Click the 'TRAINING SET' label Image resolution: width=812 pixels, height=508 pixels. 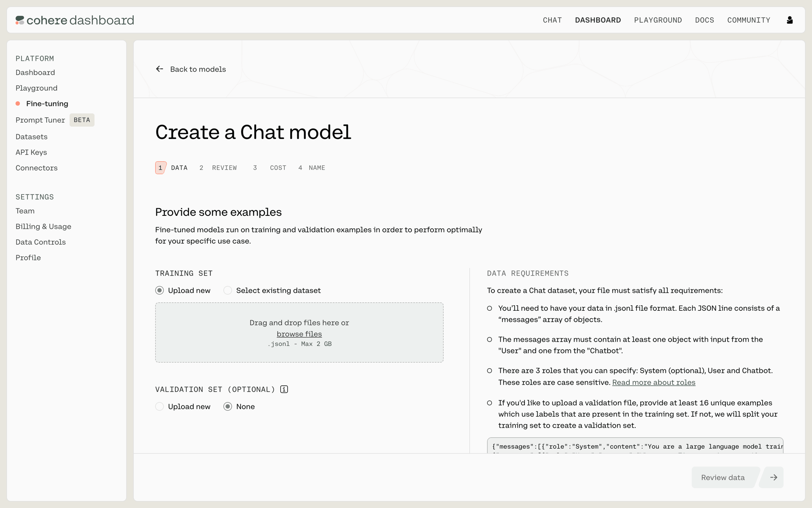coord(184,273)
